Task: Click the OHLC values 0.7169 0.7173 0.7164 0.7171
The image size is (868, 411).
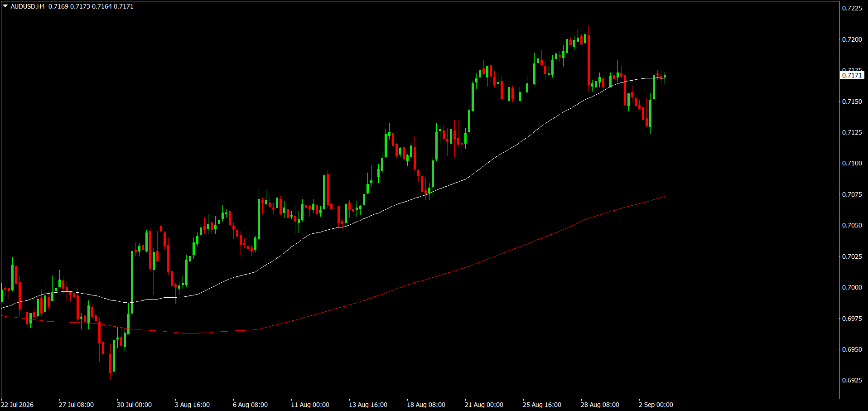Action: pyautogui.click(x=91, y=6)
